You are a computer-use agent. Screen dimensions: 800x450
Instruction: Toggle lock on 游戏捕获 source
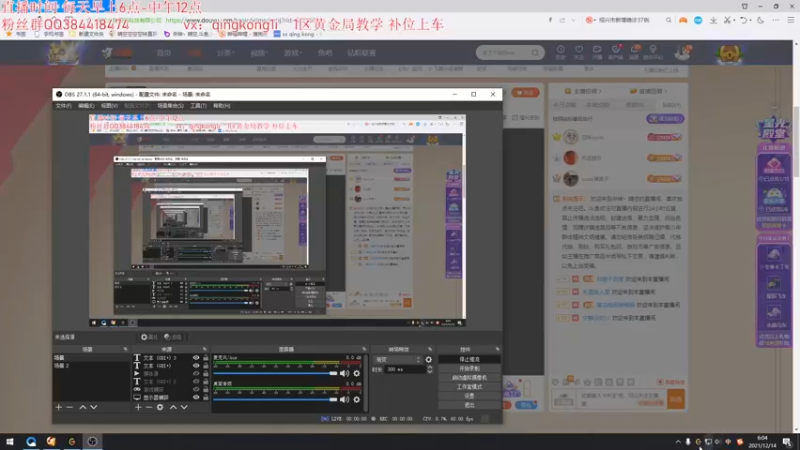206,389
